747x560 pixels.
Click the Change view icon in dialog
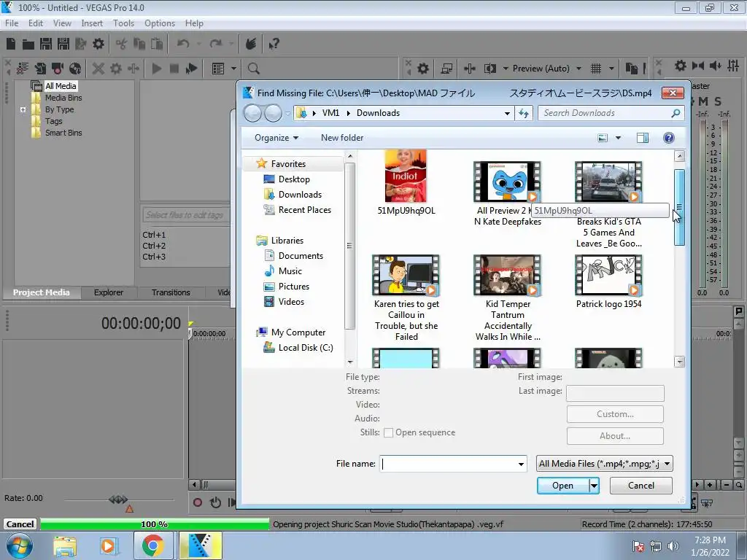click(x=603, y=138)
